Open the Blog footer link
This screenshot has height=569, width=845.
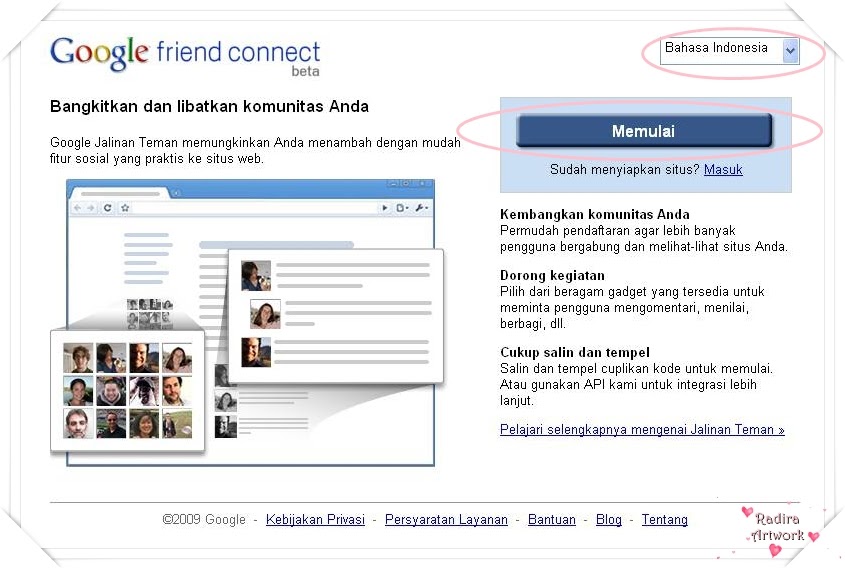(608, 519)
